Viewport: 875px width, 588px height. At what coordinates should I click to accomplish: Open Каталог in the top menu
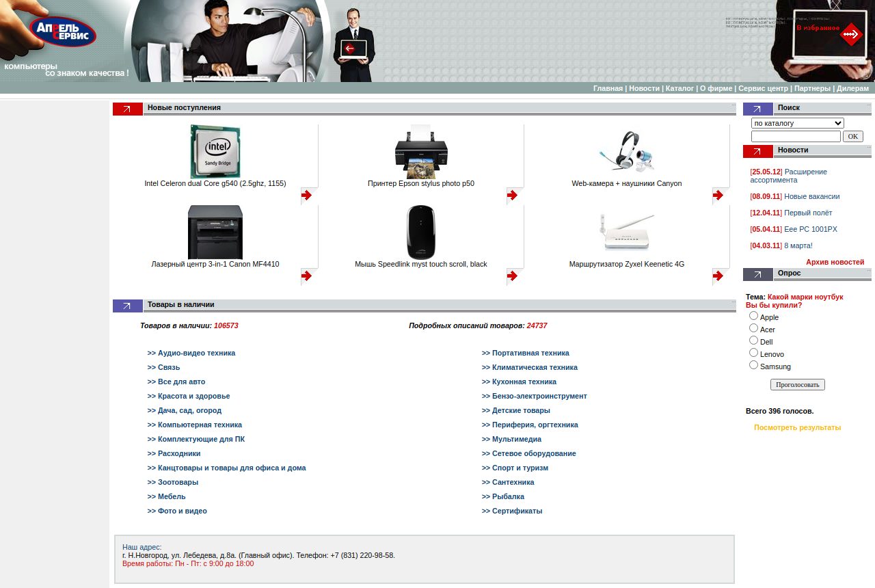coord(679,88)
